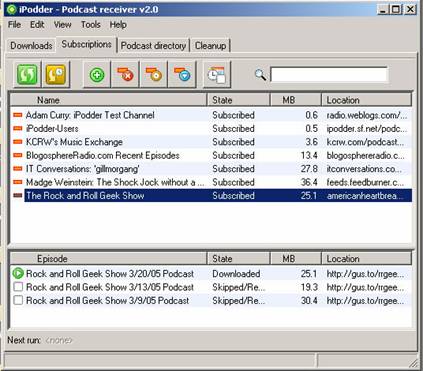Viewport: 423px width, 371px height.
Task: Click the green Check all feeds icon
Action: [x=27, y=74]
